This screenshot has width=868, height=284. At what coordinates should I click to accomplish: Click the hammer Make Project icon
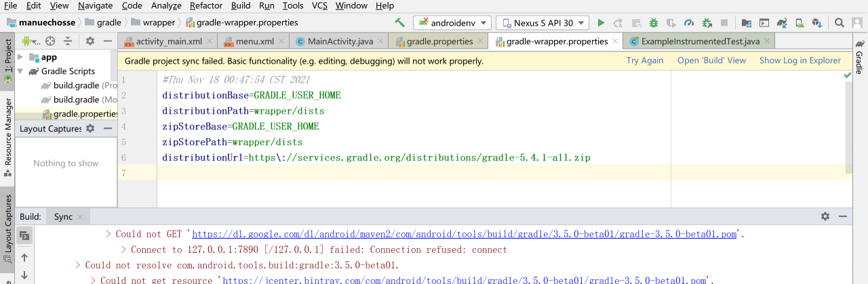point(400,23)
